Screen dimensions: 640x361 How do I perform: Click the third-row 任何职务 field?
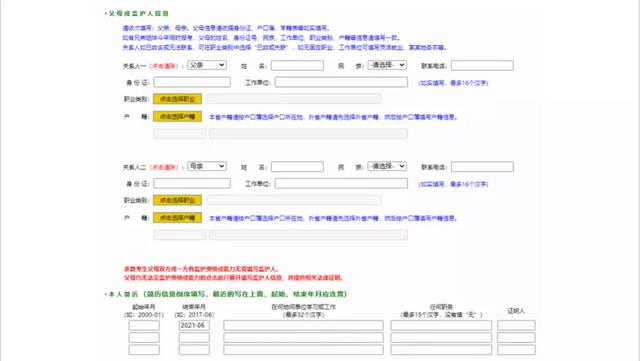coord(441,350)
